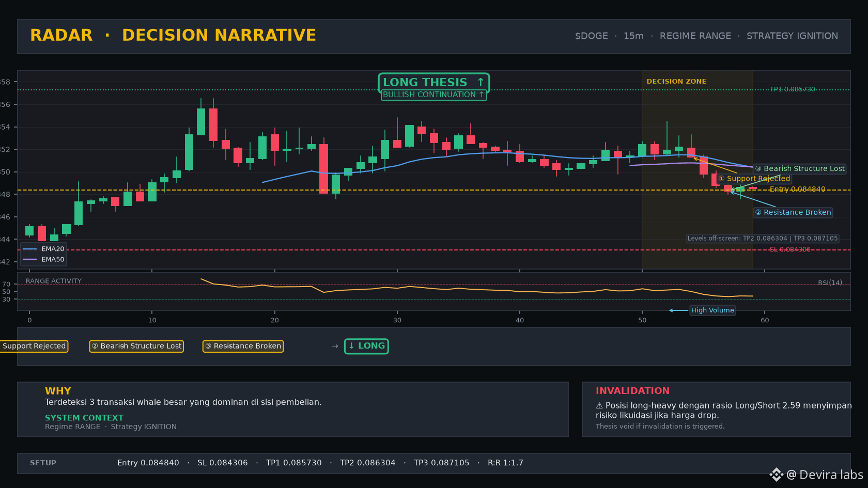Select the Bearish Structure Lost chart annotation
This screenshot has width=868, height=488.
click(799, 169)
